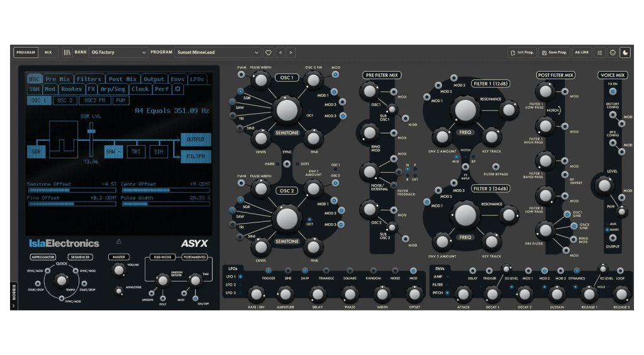Click the Portamento Time knob
The width and height of the screenshot is (644, 355).
coord(195,281)
